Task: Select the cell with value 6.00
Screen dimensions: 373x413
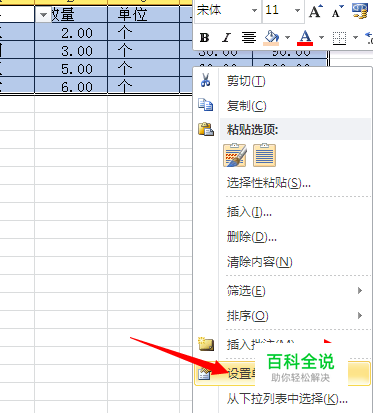Action: pyautogui.click(x=71, y=86)
